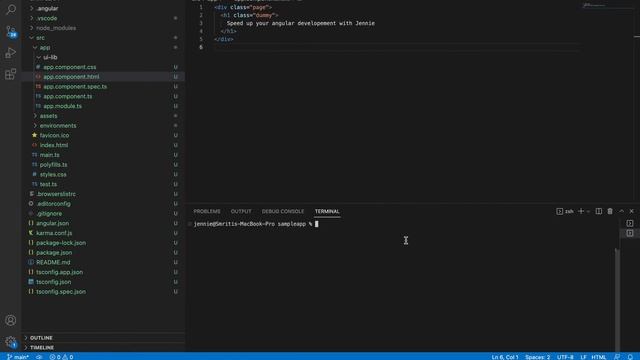Launch zsh terminal profile icon
Screen dimensions: 640x360
coord(560,211)
